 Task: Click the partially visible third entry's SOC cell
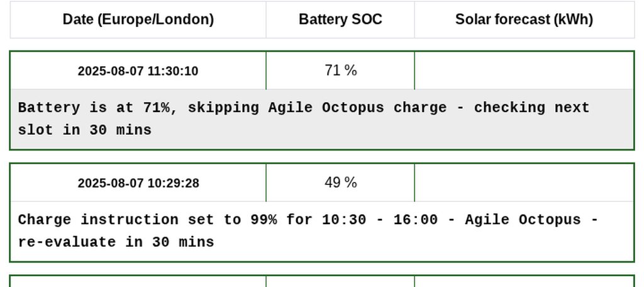point(340,281)
